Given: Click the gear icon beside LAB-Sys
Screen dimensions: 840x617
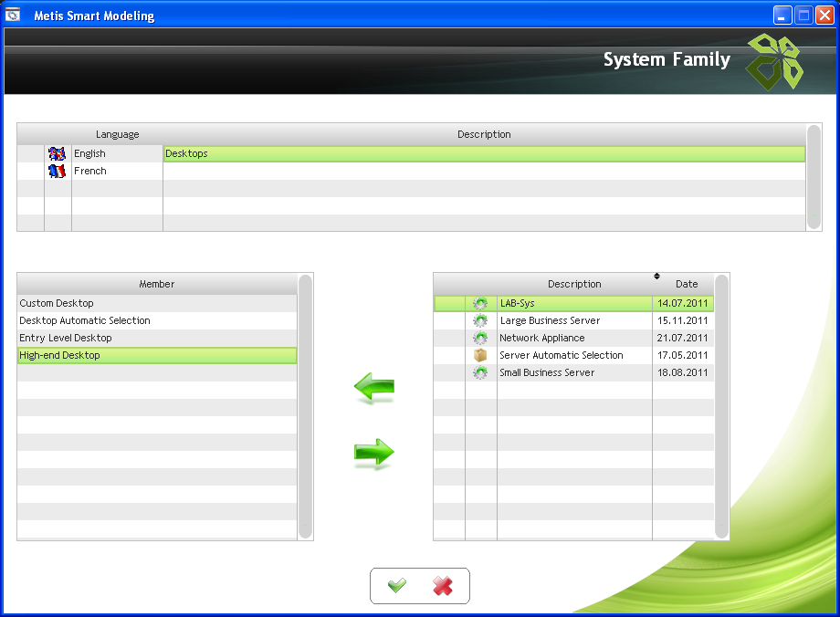Looking at the screenshot, I should (480, 303).
